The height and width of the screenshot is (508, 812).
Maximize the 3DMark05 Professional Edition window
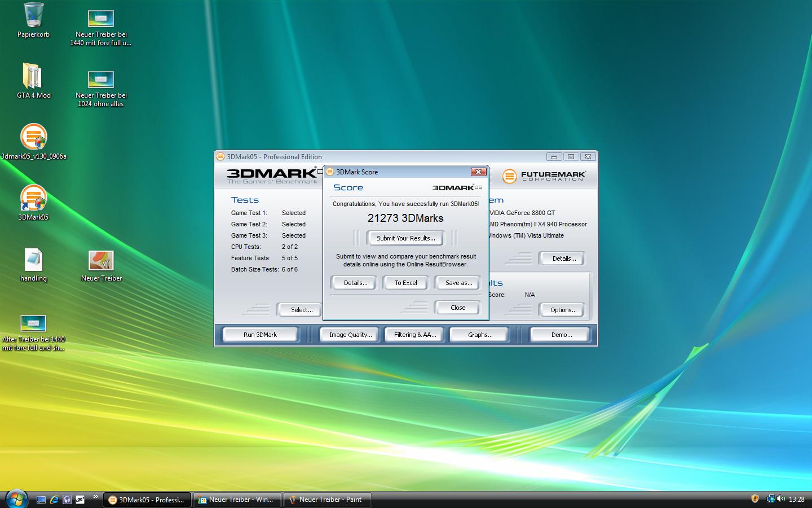(571, 157)
